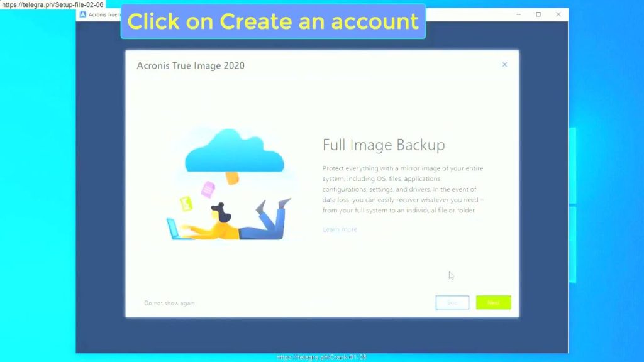
Task: Click the pink note icon below the cloud
Action: (208, 189)
